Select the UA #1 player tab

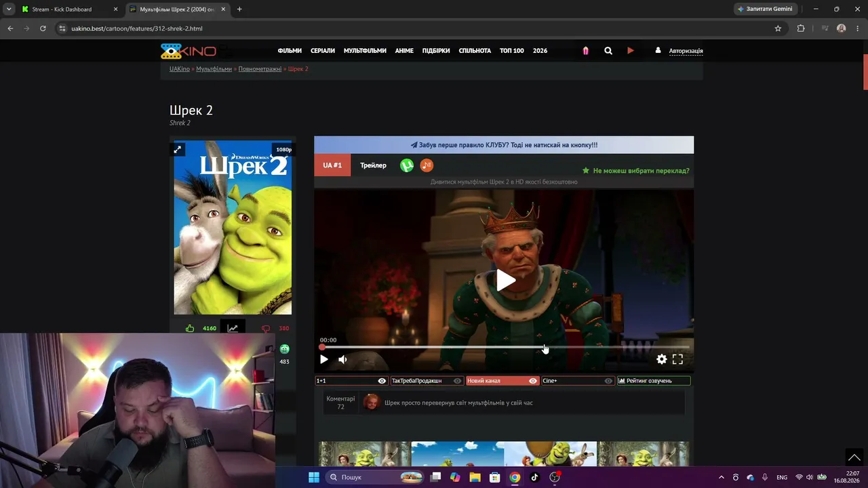[x=332, y=165]
